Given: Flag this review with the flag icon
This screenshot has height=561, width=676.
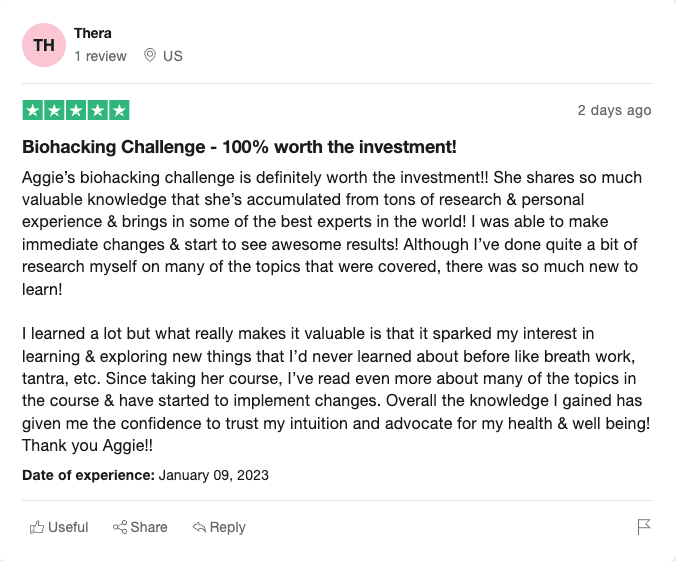Looking at the screenshot, I should [644, 527].
